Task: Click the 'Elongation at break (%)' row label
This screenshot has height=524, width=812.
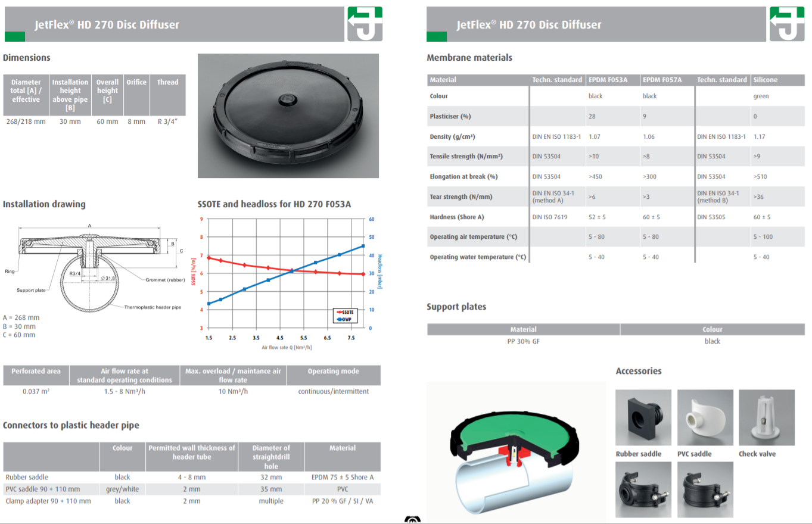Action: click(x=463, y=177)
